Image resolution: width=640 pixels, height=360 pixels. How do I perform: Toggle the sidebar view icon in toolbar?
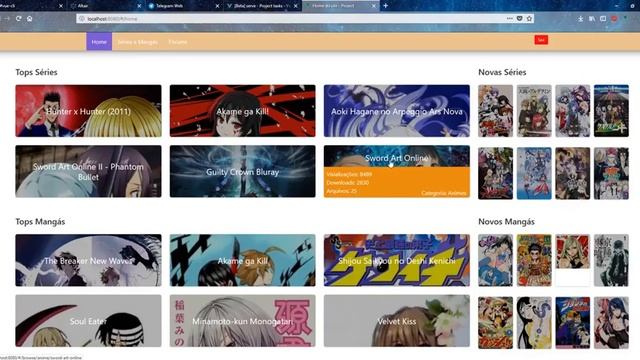click(x=603, y=19)
